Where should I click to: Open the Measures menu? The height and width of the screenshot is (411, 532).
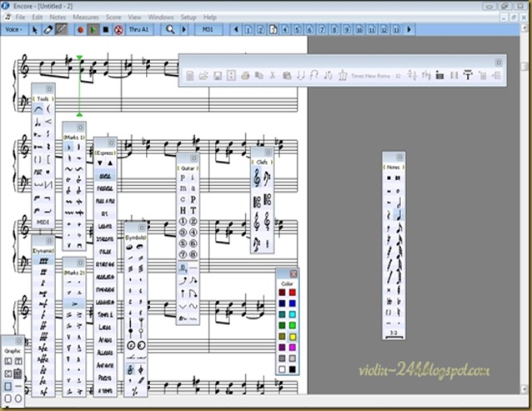point(86,17)
